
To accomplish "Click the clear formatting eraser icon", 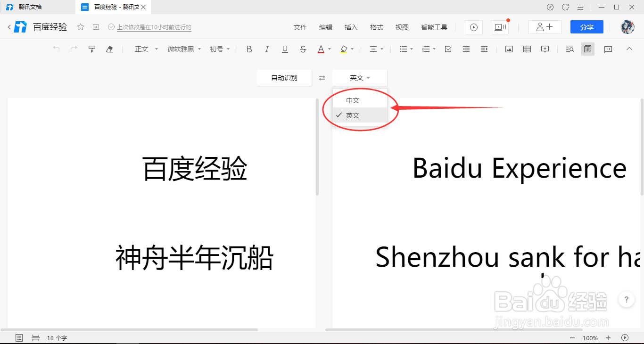I will (x=110, y=49).
